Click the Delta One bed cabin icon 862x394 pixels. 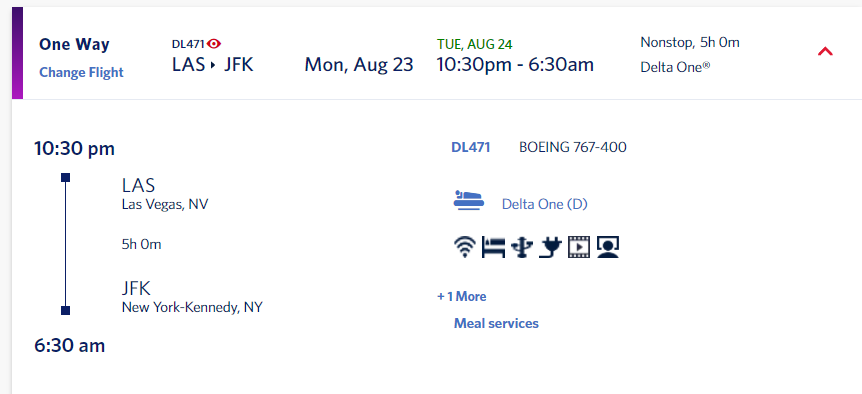(x=469, y=199)
